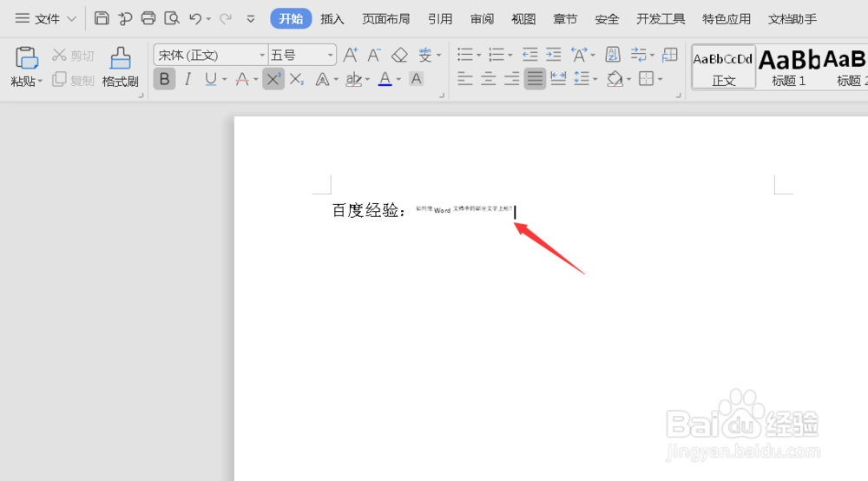
Task: Open 特色应用 tab
Action: click(727, 19)
